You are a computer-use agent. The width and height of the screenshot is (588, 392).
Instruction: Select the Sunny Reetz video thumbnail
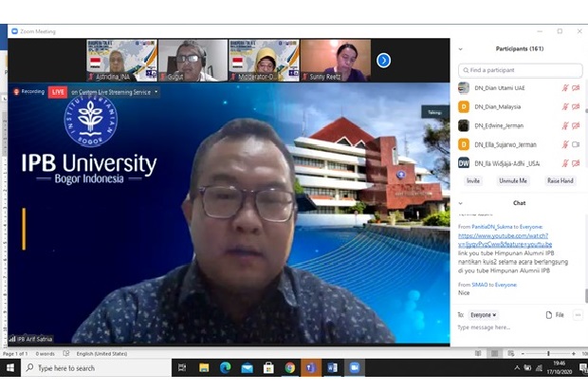click(x=335, y=61)
